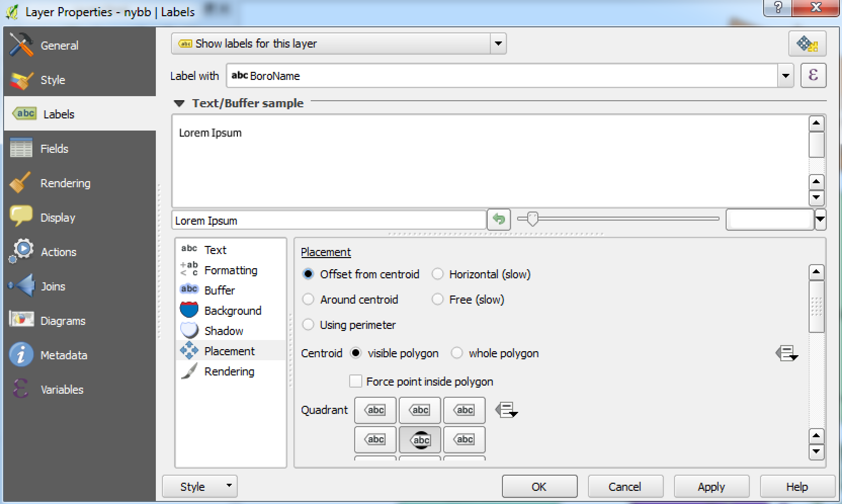Select the top-left quadrant label button
Screen dimensions: 842x504
point(375,410)
